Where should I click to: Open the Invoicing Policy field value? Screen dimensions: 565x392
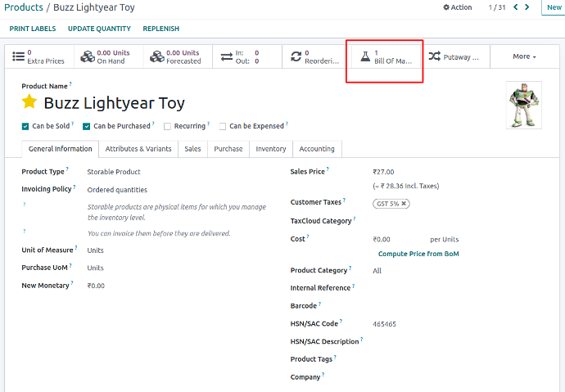coord(117,190)
